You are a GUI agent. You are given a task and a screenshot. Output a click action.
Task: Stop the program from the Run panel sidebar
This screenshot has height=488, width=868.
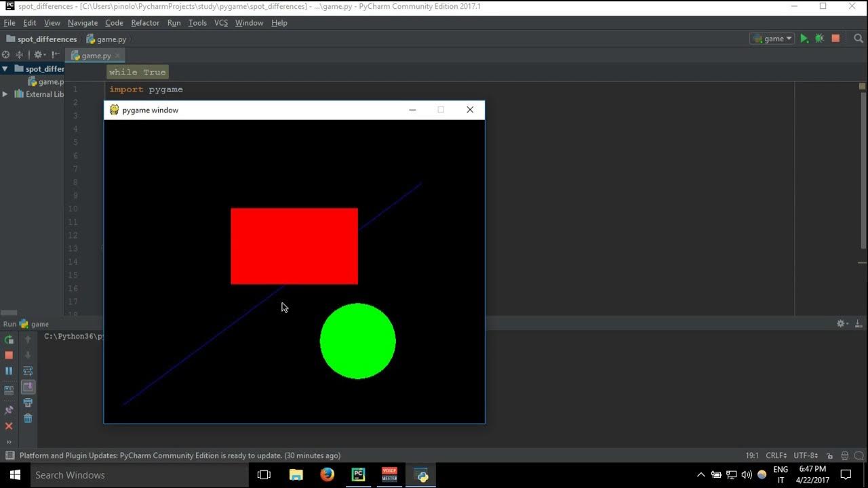(x=9, y=355)
